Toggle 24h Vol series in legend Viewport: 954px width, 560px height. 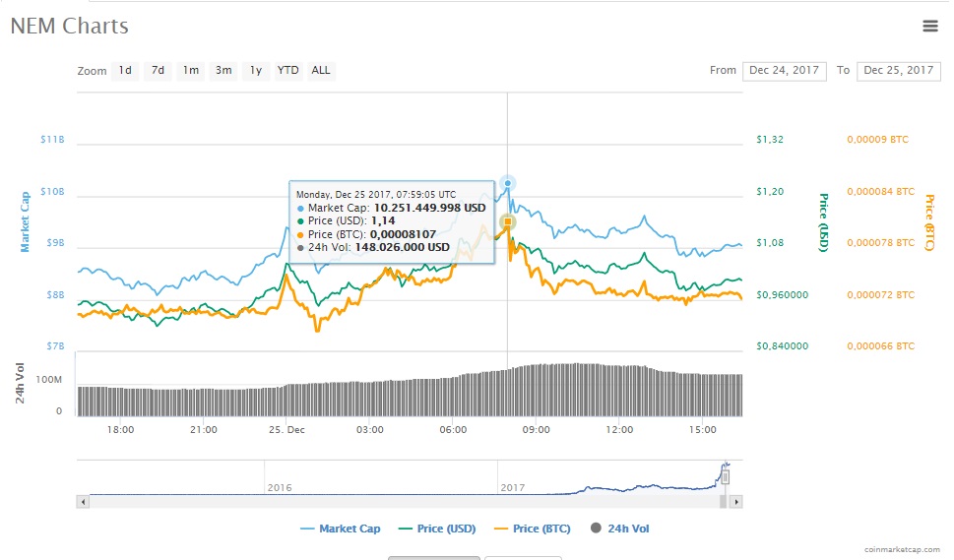point(620,529)
